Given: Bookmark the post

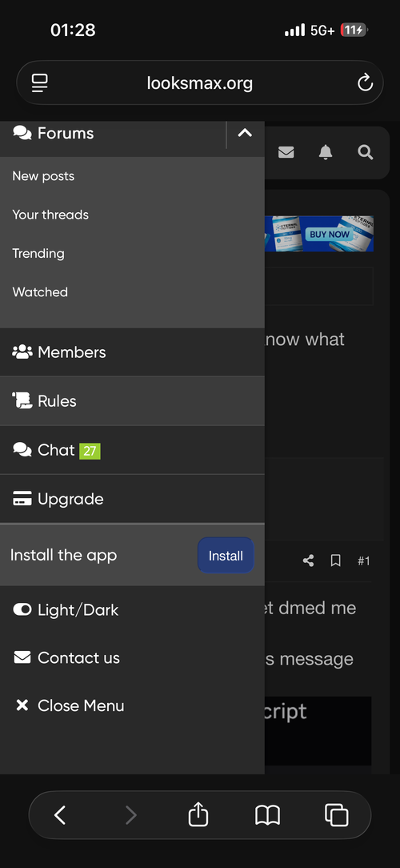Looking at the screenshot, I should pos(335,561).
